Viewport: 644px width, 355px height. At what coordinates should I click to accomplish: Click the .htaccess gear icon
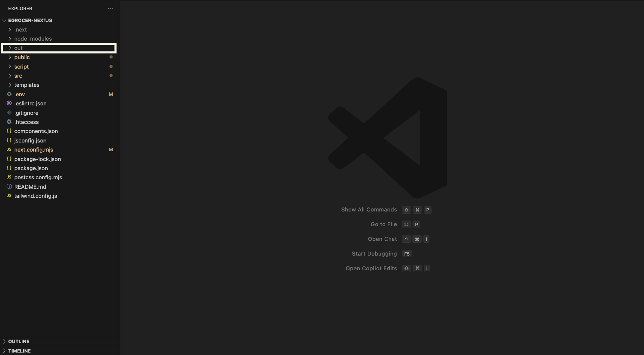point(9,122)
